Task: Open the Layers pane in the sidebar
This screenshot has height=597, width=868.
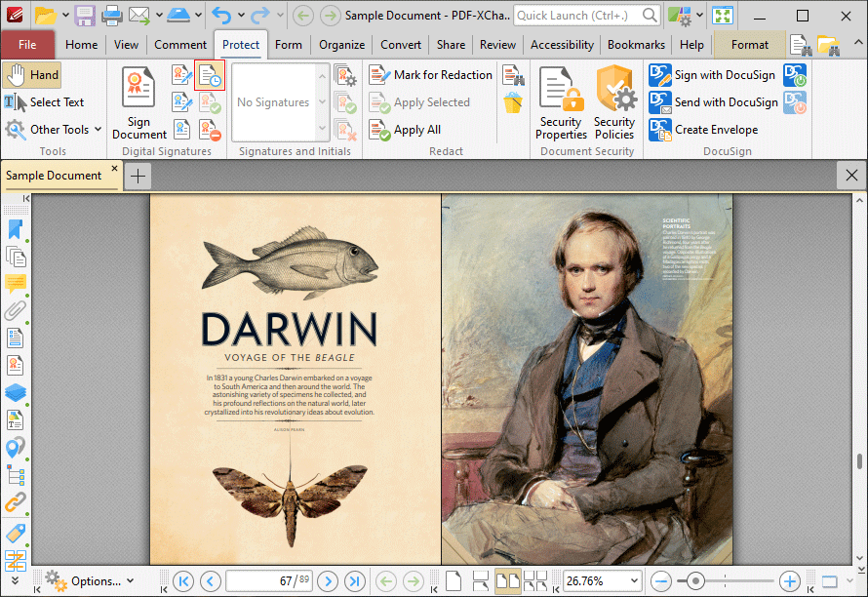Action: coord(15,393)
